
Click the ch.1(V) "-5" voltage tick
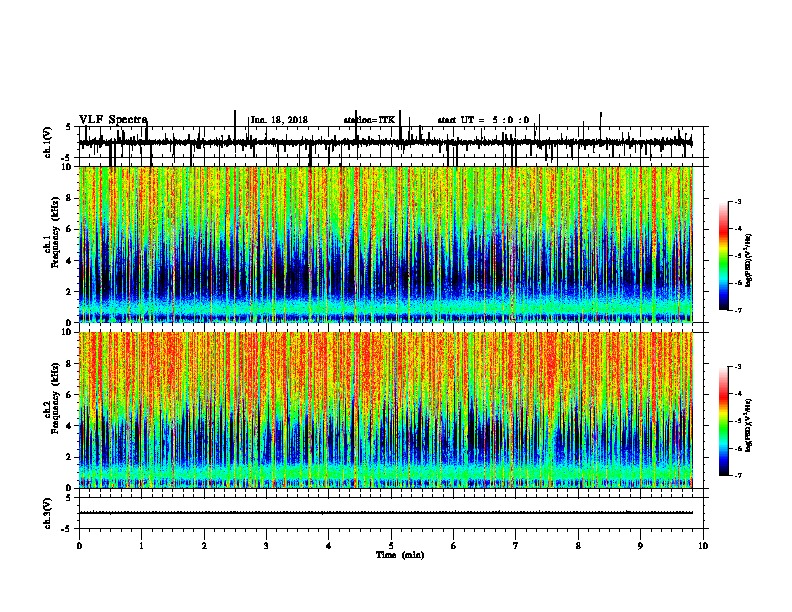point(67,158)
